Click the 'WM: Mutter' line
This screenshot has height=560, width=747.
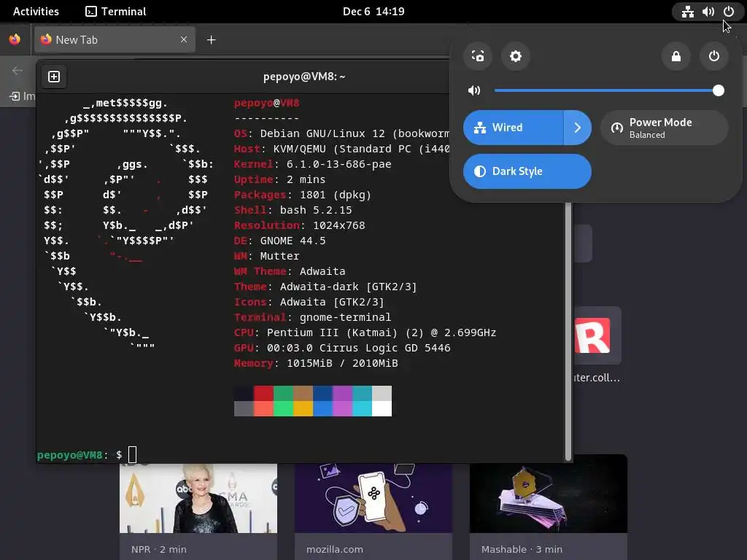click(267, 256)
